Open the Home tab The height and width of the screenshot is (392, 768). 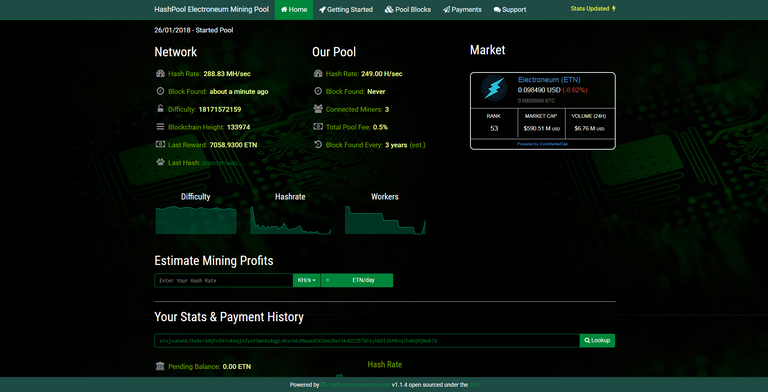[x=294, y=10]
